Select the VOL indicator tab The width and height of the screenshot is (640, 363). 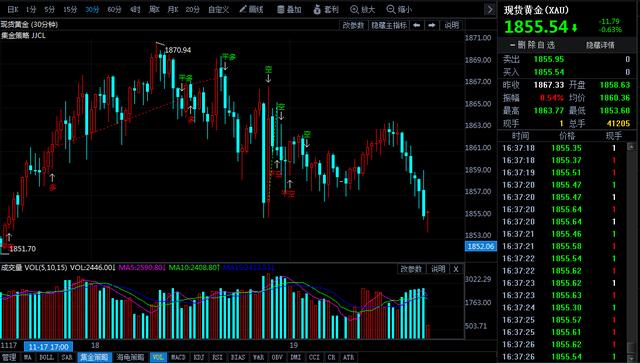[158, 357]
